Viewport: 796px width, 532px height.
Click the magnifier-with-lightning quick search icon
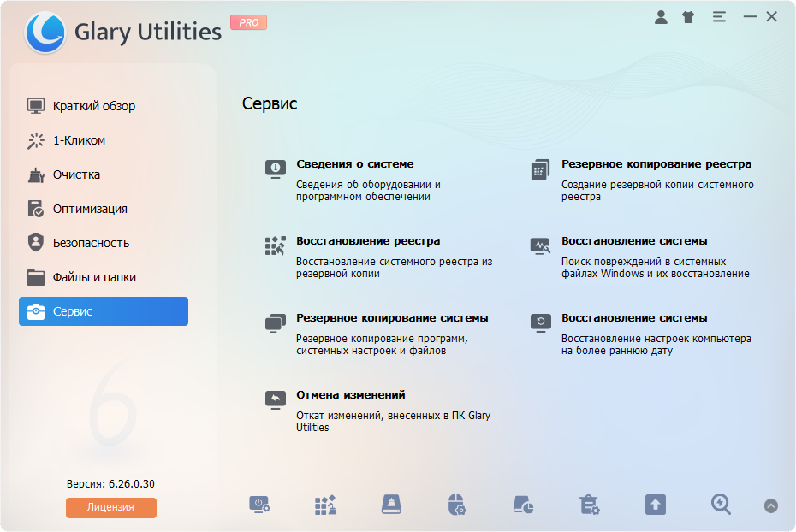pos(721,505)
